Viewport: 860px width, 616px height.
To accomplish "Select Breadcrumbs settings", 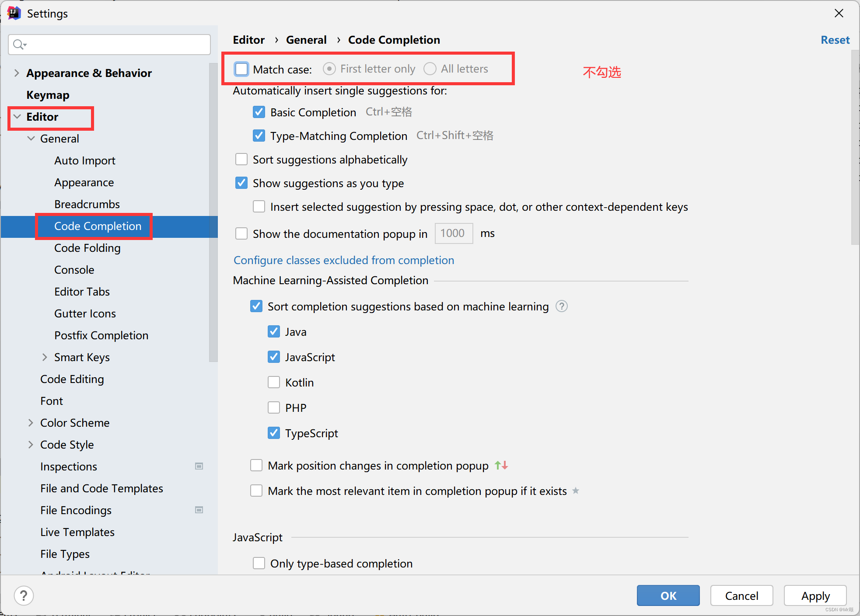I will 87,204.
